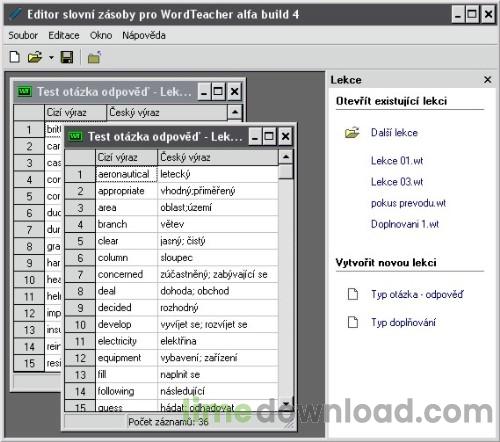Click scroll up arrow in back window
The height and width of the screenshot is (442, 500).
pos(235,112)
